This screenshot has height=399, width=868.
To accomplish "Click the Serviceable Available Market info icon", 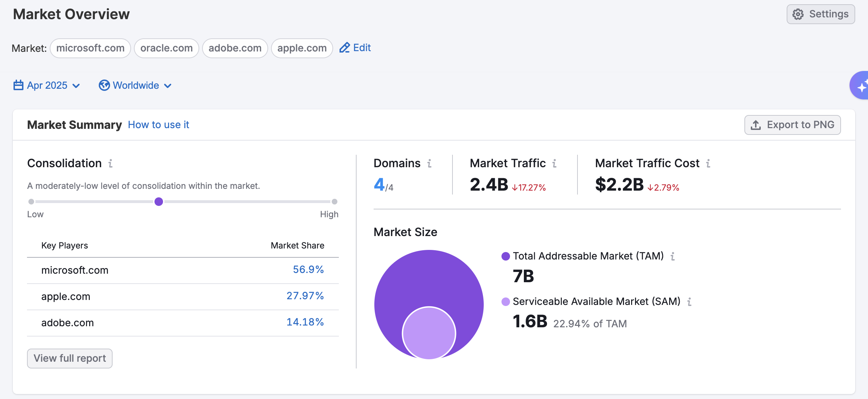I will pyautogui.click(x=689, y=302).
